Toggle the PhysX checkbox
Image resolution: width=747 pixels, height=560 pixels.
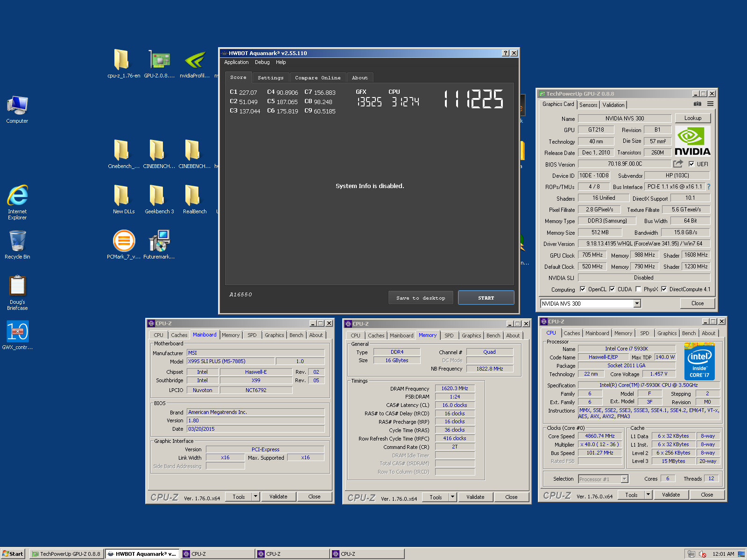click(x=638, y=289)
